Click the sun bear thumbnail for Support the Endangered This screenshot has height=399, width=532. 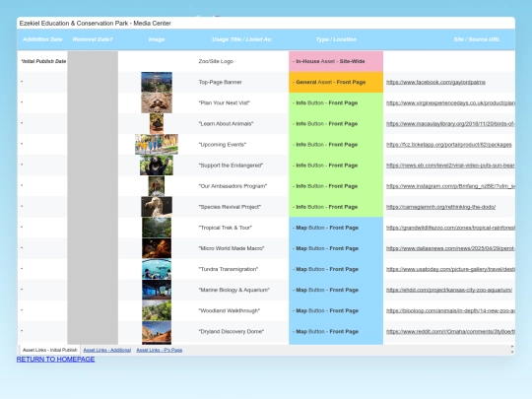157,166
